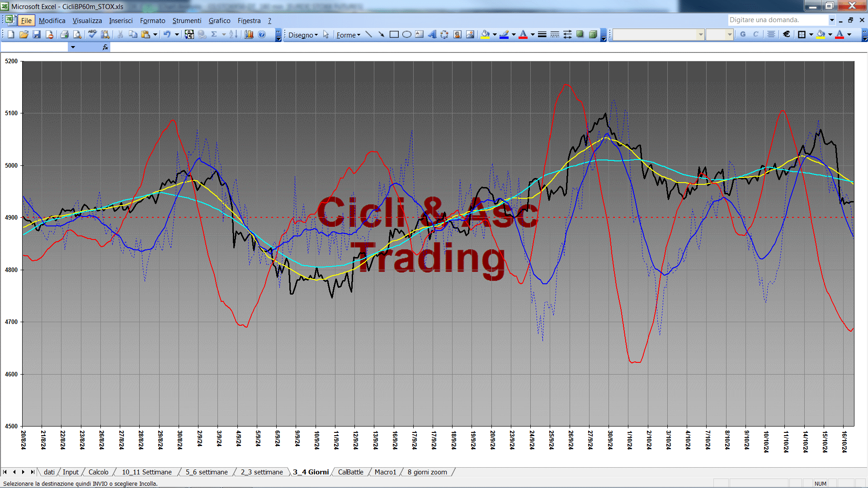Open the Grafico menu
Image resolution: width=868 pixels, height=488 pixels.
[219, 20]
